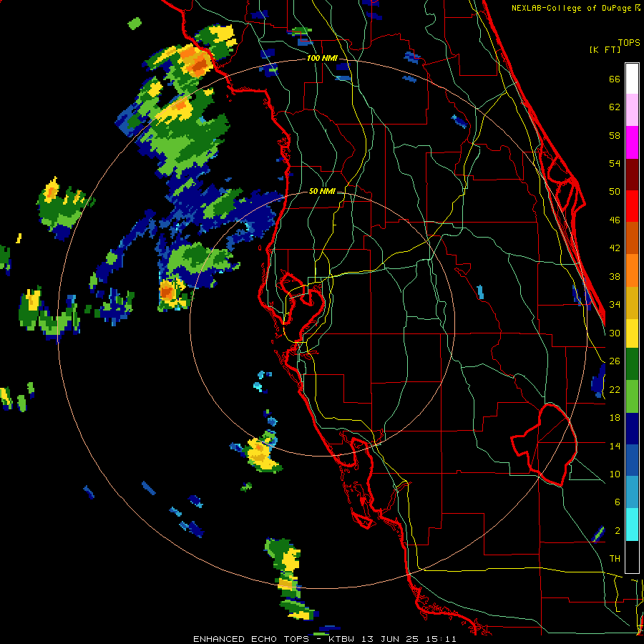Click the legend value "42"
644x644 pixels.
click(x=615, y=248)
